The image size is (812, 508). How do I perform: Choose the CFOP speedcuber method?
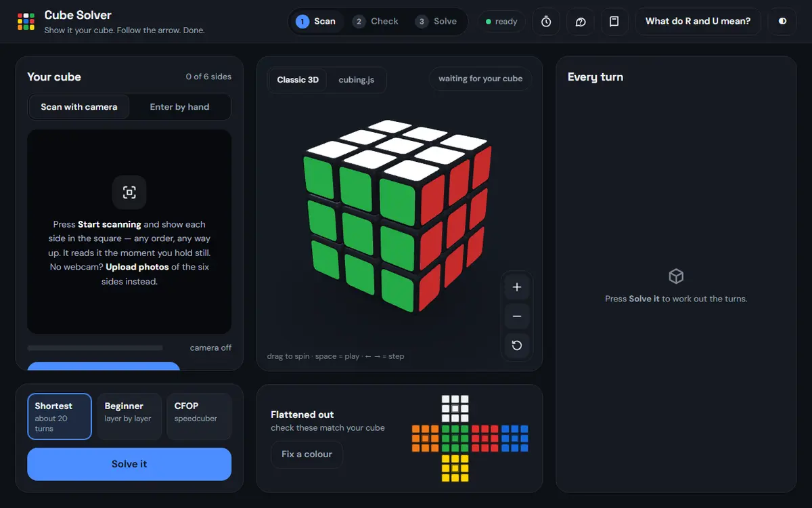(199, 417)
